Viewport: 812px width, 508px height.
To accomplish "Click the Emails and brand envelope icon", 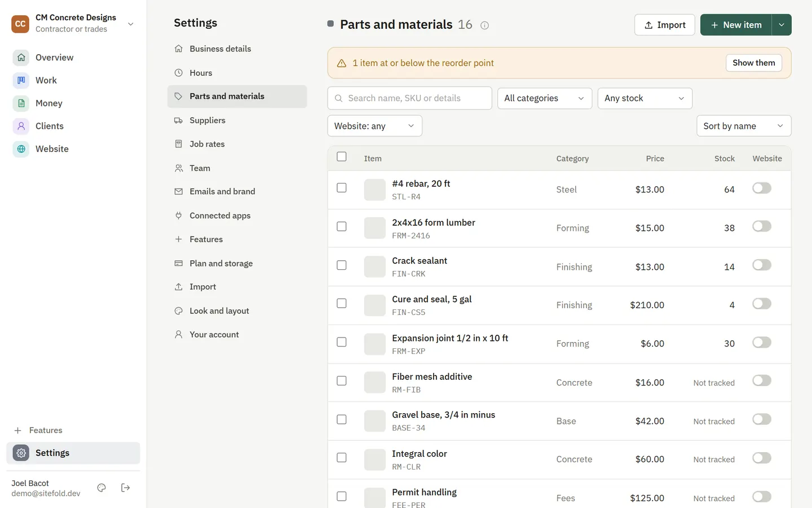I will (x=178, y=191).
